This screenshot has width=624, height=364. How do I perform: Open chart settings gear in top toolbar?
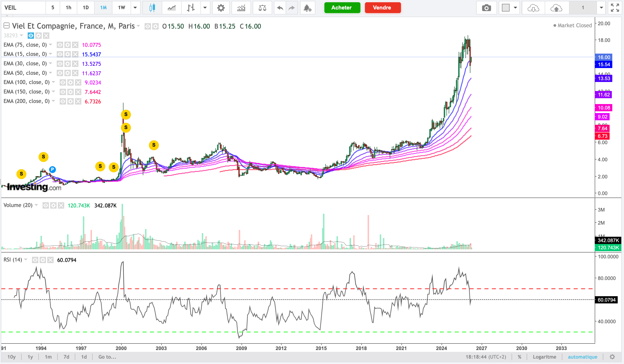221,8
